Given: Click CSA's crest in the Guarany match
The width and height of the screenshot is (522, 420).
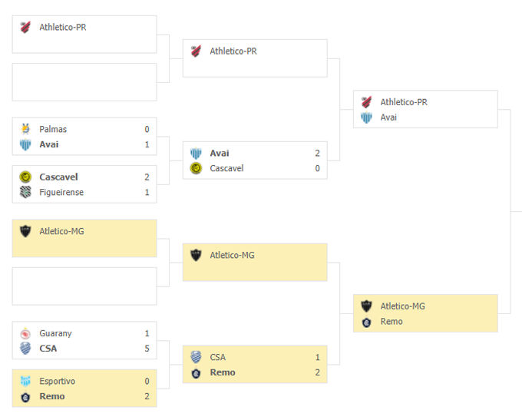Looking at the screenshot, I should coord(25,349).
